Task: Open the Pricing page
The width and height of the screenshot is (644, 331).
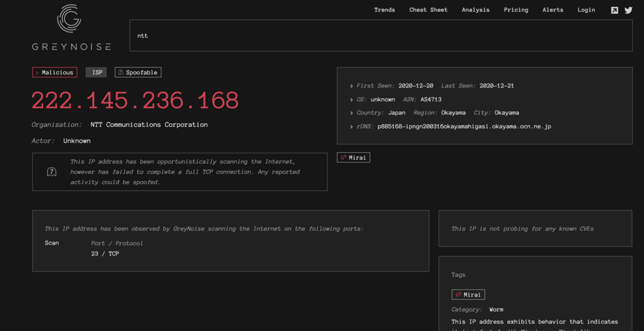Action: click(x=516, y=10)
